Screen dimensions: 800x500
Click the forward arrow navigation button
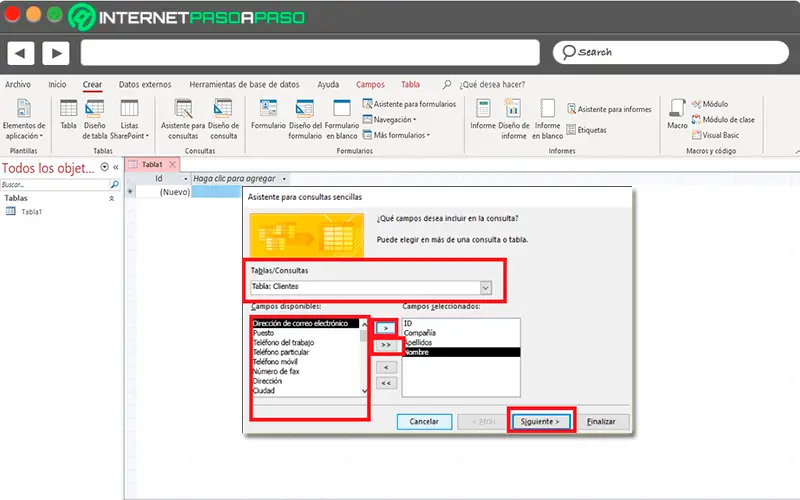coord(56,53)
